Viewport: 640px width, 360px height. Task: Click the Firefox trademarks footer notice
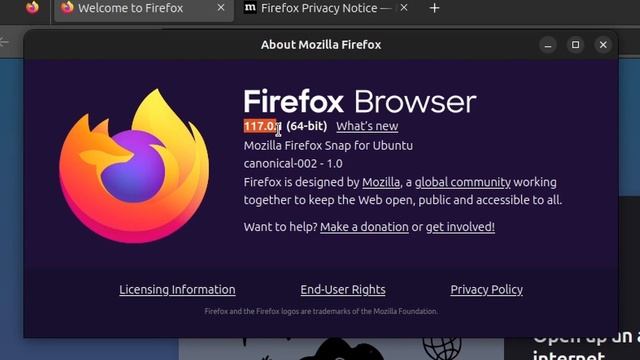tap(321, 311)
